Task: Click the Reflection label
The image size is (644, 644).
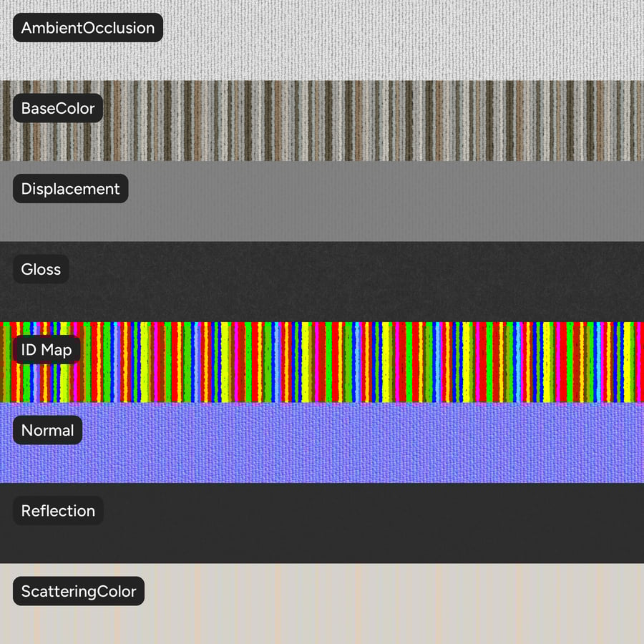Action: (58, 510)
